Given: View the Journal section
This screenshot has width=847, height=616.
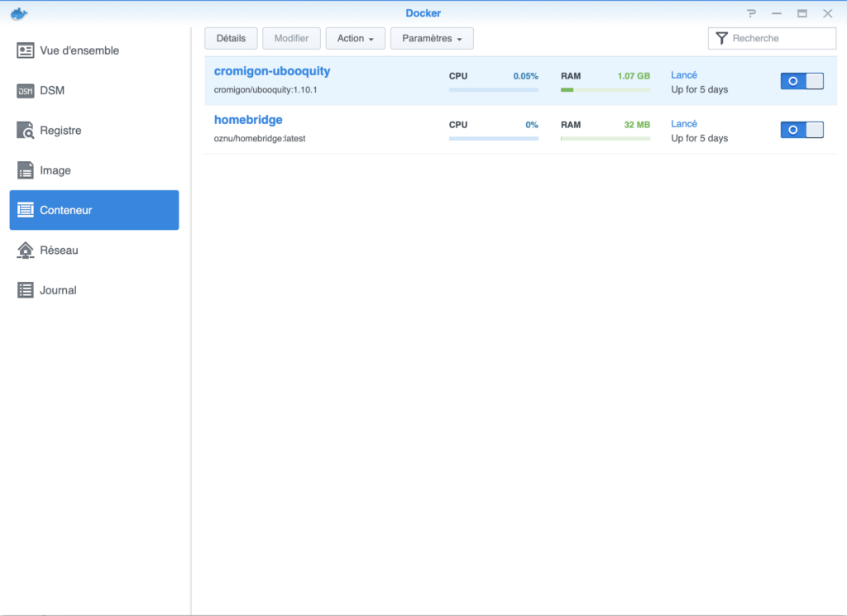Looking at the screenshot, I should pyautogui.click(x=94, y=290).
